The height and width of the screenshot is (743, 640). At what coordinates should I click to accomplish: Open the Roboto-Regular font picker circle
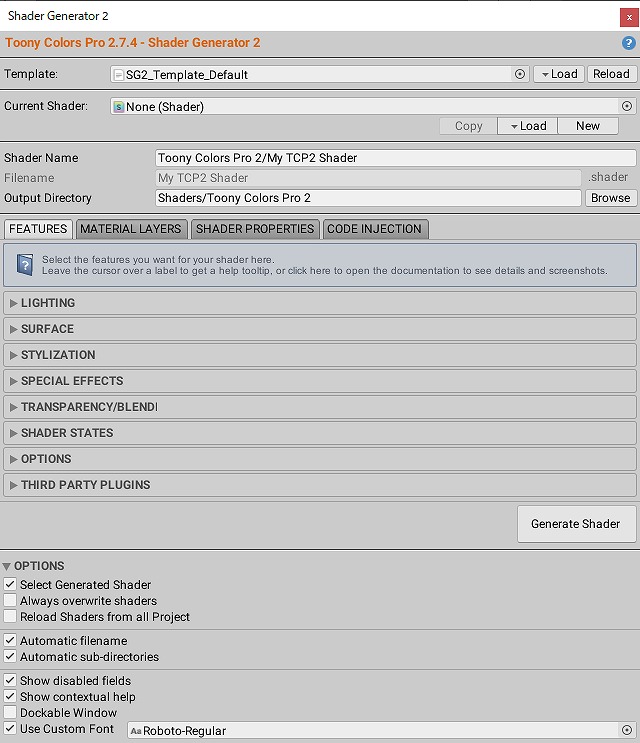(627, 730)
